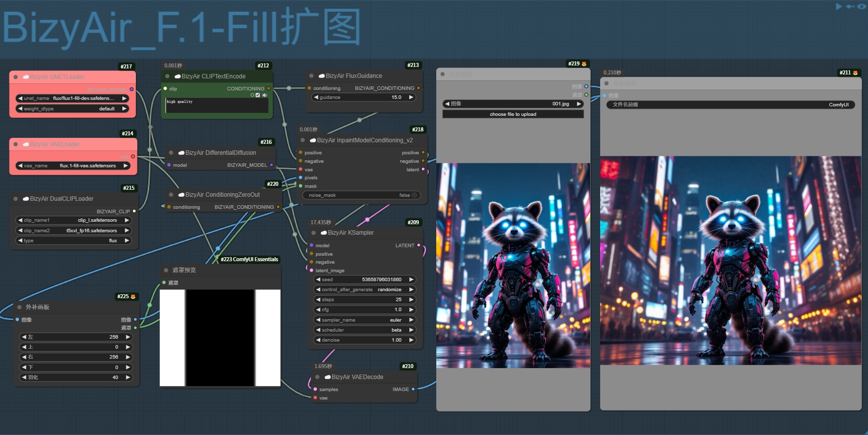Click the mask preview thumbnail image
This screenshot has height=435, width=868.
pyautogui.click(x=220, y=338)
